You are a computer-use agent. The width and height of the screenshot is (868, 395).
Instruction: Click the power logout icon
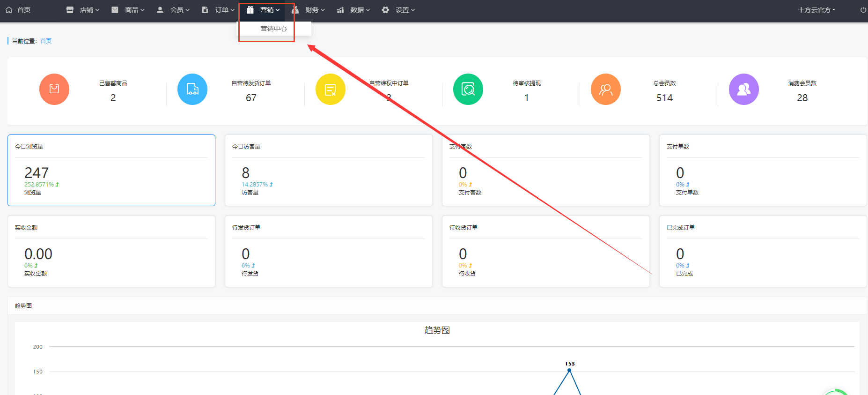pos(863,10)
